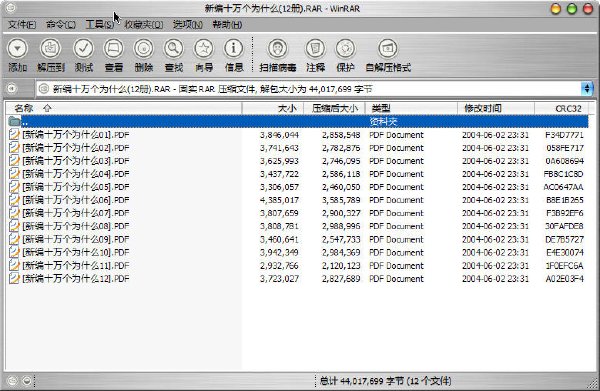Select file [新编十万个为什么03].PDF
The width and height of the screenshot is (600, 391).
click(x=76, y=161)
